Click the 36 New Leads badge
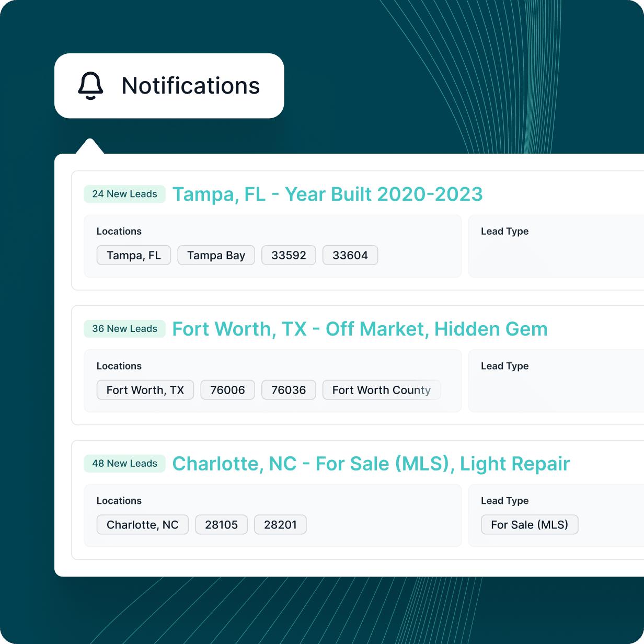 click(x=124, y=329)
